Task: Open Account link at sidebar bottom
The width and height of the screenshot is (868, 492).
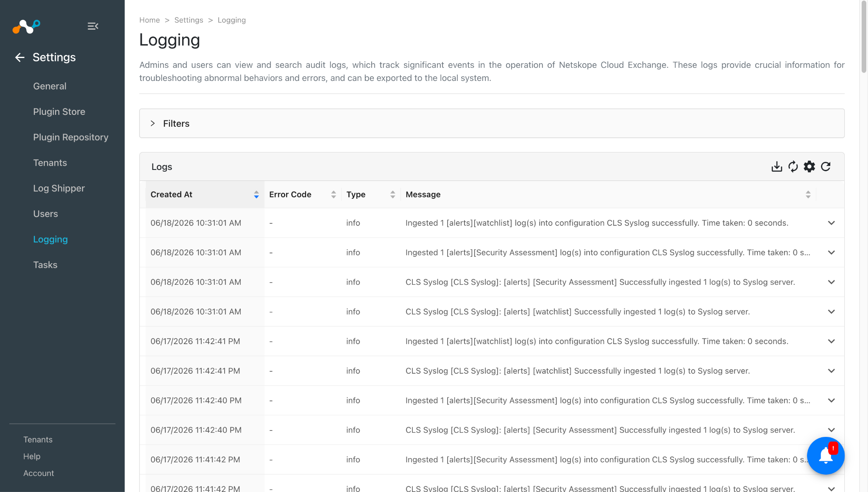Action: pos(39,473)
